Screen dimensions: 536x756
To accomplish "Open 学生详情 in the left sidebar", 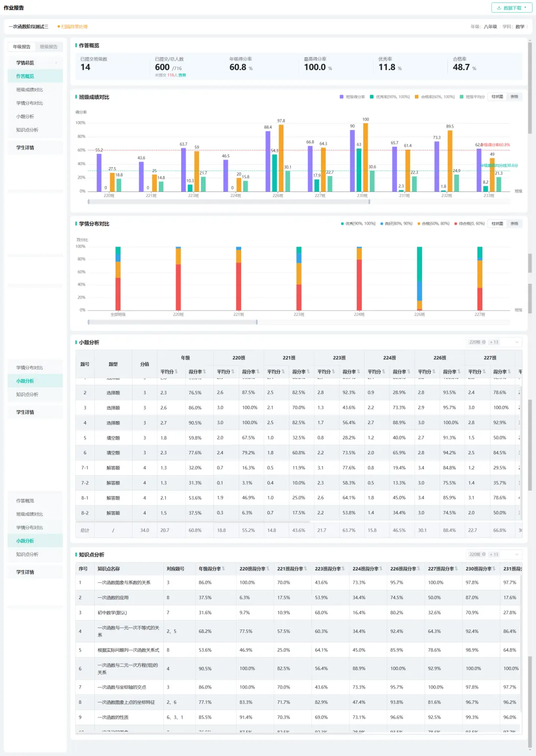I will 25,148.
